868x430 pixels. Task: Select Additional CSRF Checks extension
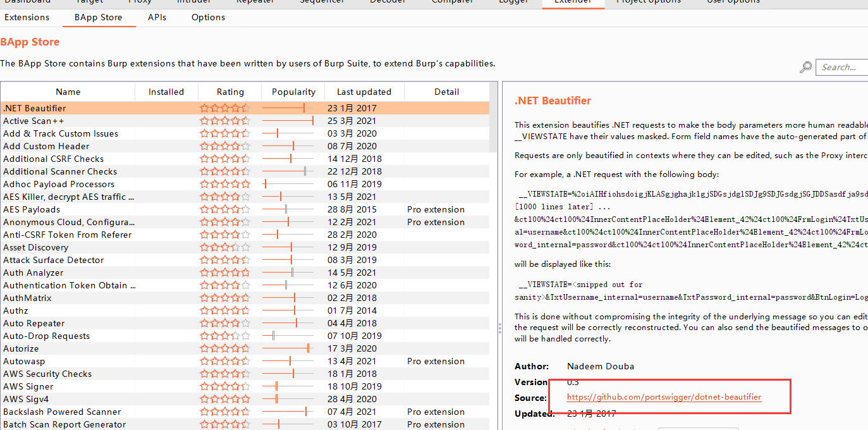pyautogui.click(x=245, y=159)
